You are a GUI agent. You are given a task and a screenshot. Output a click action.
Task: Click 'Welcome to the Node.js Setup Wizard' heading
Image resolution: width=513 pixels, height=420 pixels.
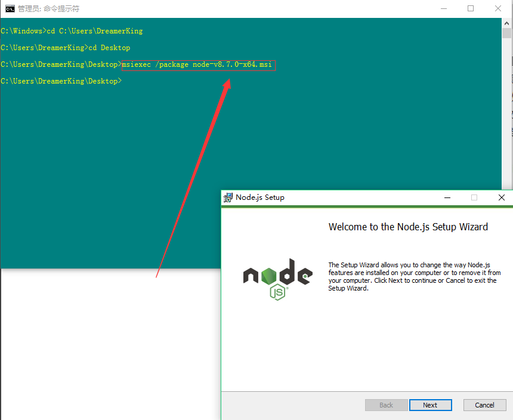pyautogui.click(x=408, y=227)
